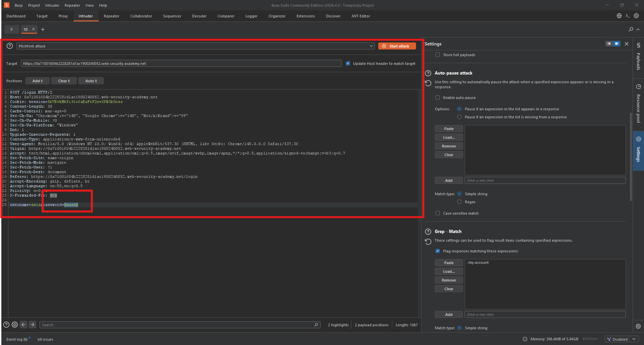Open the globe browser icon
The height and width of the screenshot is (345, 644).
pos(619,16)
